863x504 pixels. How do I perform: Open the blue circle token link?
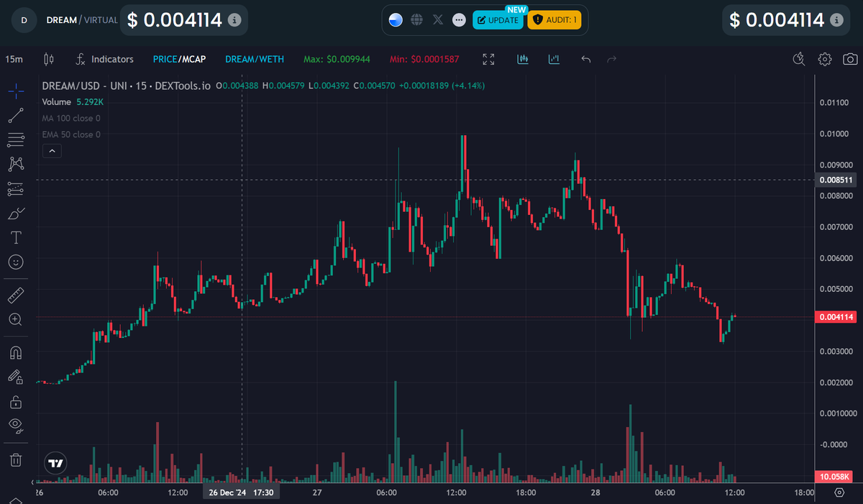pos(395,20)
